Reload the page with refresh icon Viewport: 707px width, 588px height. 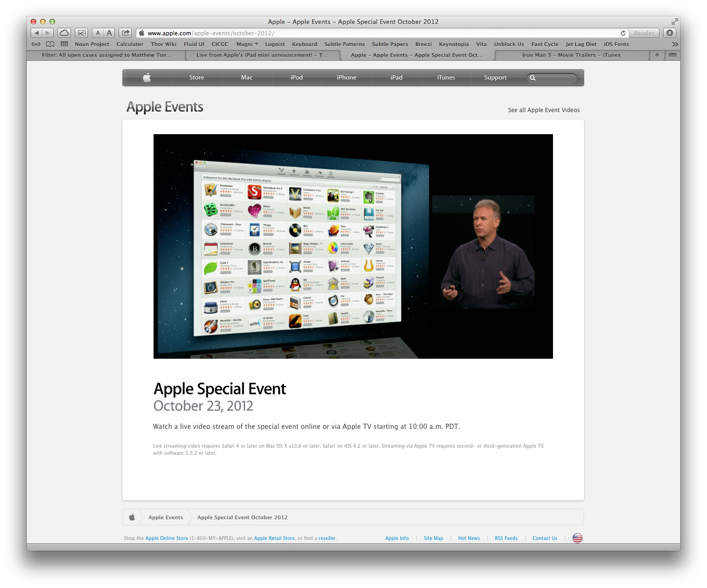pyautogui.click(x=623, y=33)
